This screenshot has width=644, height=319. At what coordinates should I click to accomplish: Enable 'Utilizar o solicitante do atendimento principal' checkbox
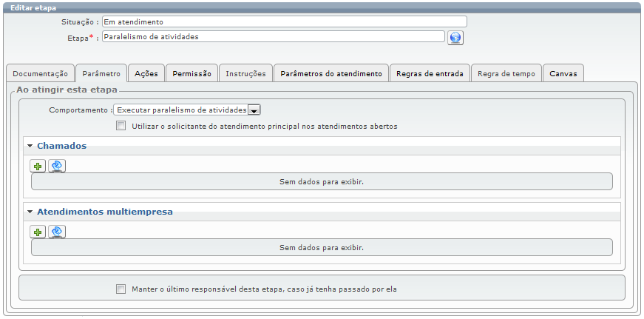pyautogui.click(x=121, y=127)
